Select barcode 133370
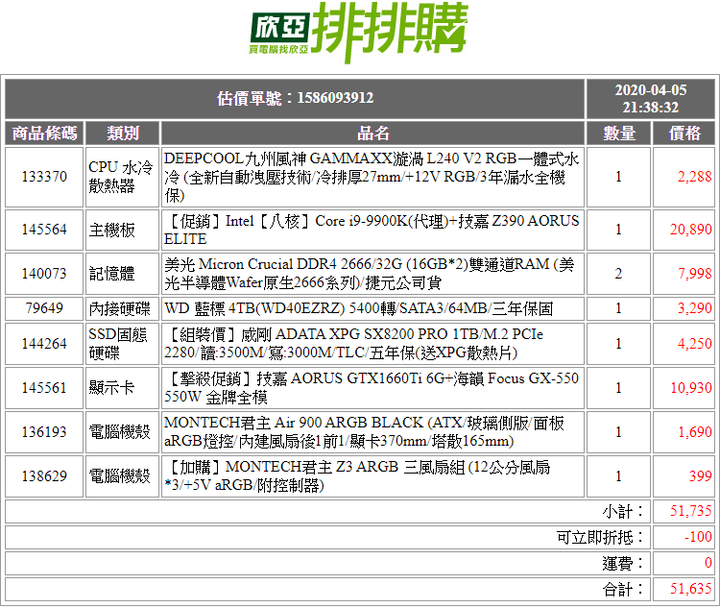 45,177
